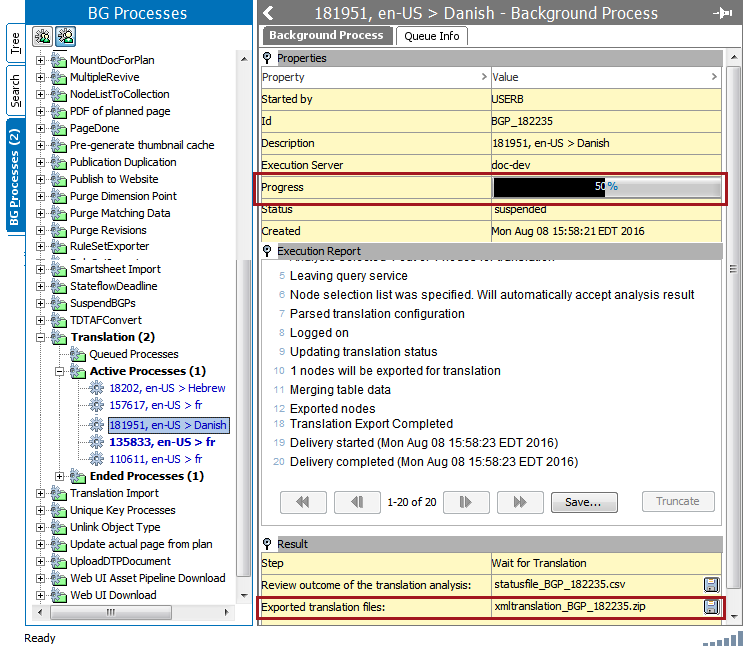Click gear icon next to 110611, en-US > fr
Viewport: 749px width, 651px height.
tap(96, 459)
